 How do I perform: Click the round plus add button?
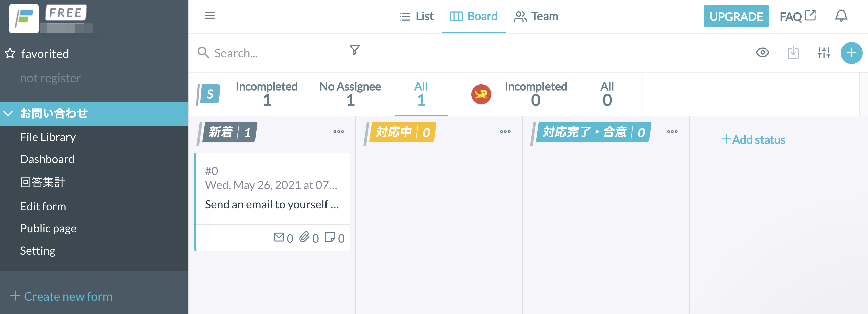pos(851,53)
